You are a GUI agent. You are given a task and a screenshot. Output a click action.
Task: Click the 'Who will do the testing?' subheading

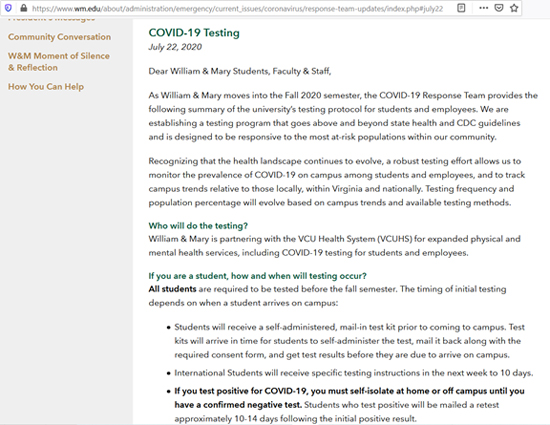(198, 225)
